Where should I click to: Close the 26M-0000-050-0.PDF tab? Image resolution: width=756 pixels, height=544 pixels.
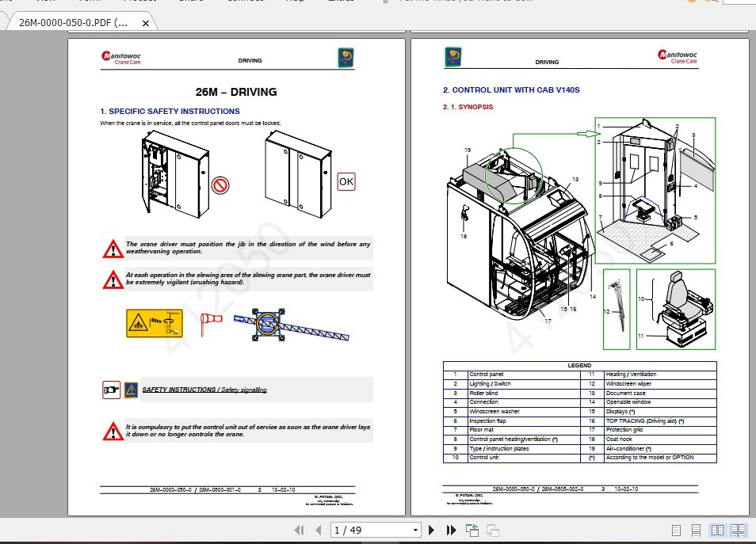pyautogui.click(x=145, y=24)
